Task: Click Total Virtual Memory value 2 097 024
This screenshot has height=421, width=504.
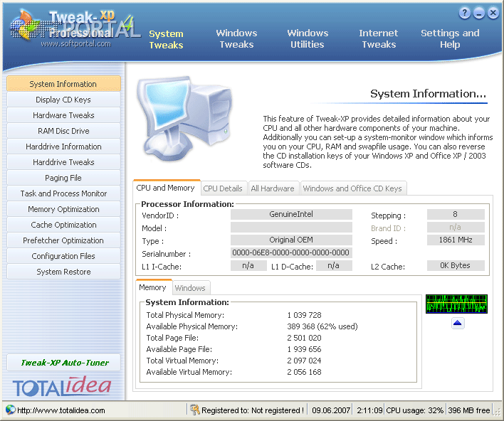Action: tap(305, 361)
